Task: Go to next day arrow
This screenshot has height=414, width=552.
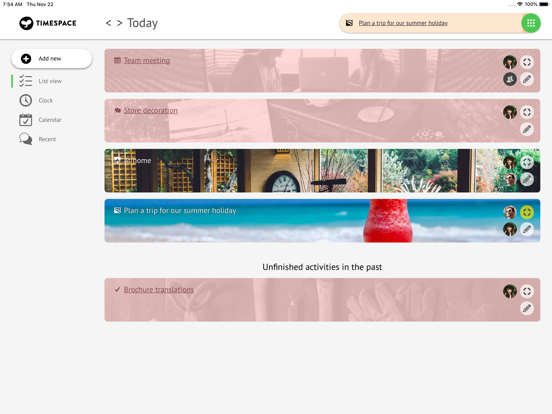Action: click(x=120, y=23)
